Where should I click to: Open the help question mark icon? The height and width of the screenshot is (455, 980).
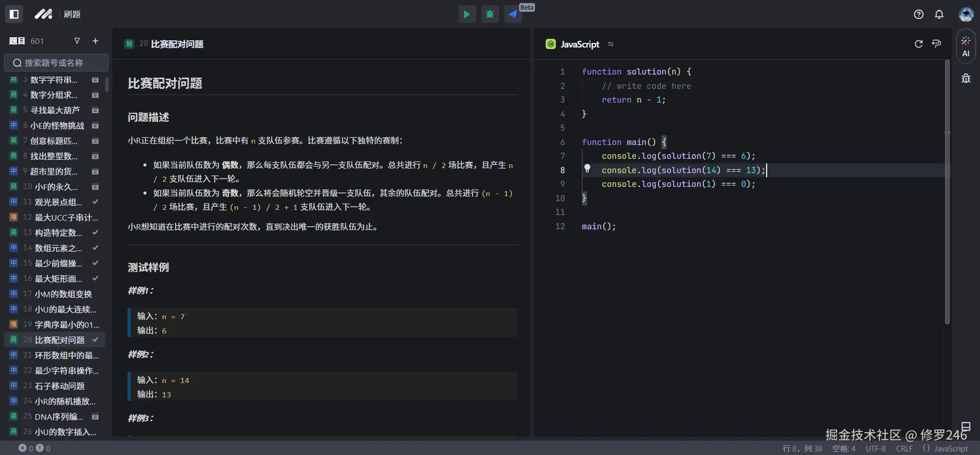(x=919, y=14)
